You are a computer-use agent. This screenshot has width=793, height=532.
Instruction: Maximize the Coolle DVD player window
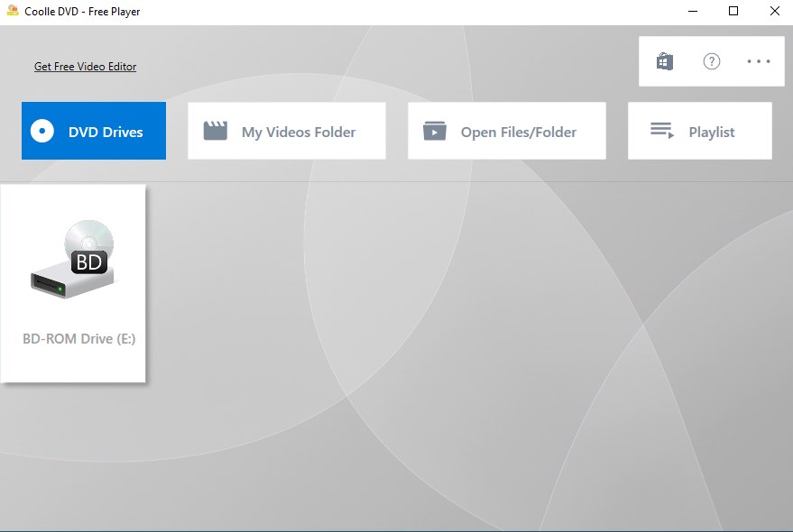tap(733, 11)
